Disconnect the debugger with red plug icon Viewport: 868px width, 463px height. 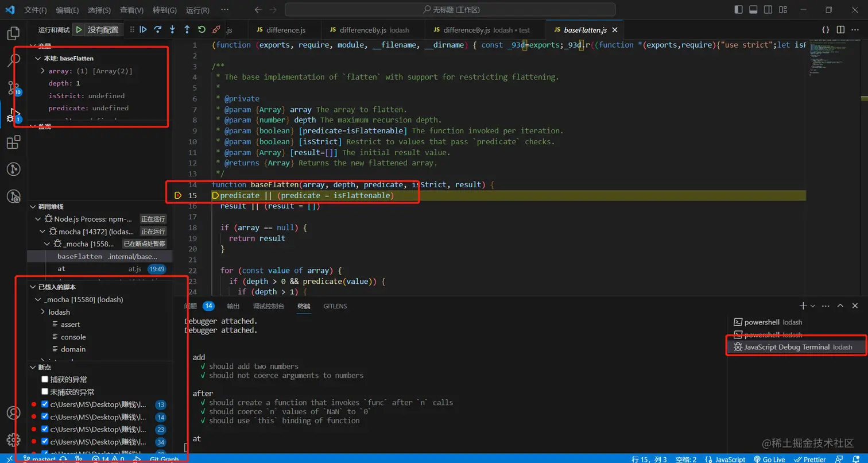tap(216, 30)
